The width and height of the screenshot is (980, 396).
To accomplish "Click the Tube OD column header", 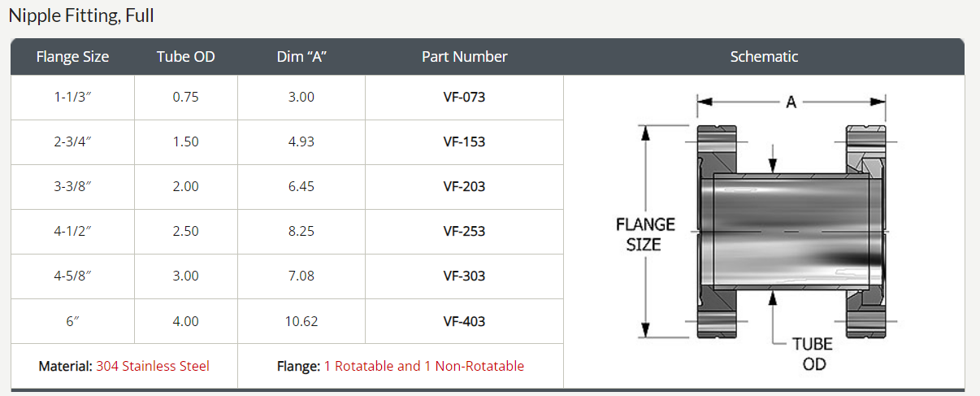I will 185,57.
